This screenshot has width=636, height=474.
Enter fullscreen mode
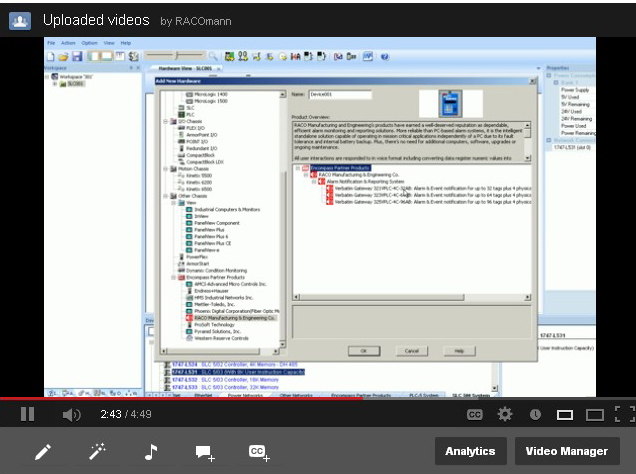(625, 414)
